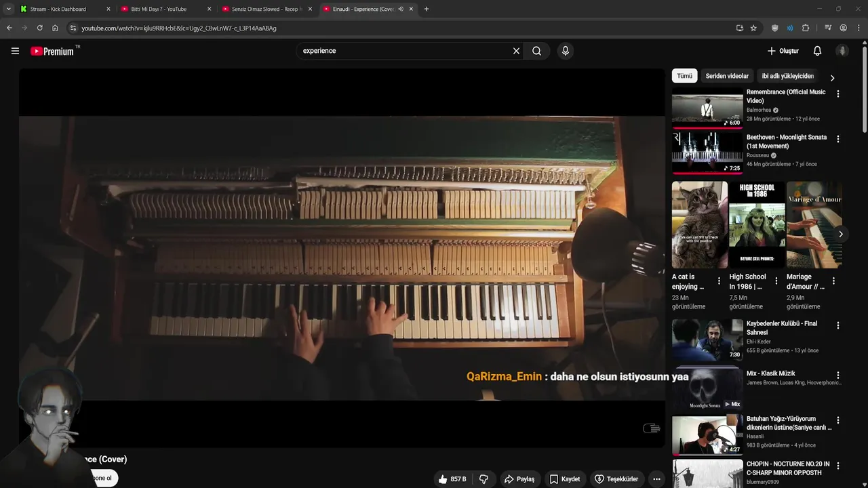This screenshot has height=488, width=868.
Task: Mute the Einaudi Experience tab audio
Action: pyautogui.click(x=401, y=9)
